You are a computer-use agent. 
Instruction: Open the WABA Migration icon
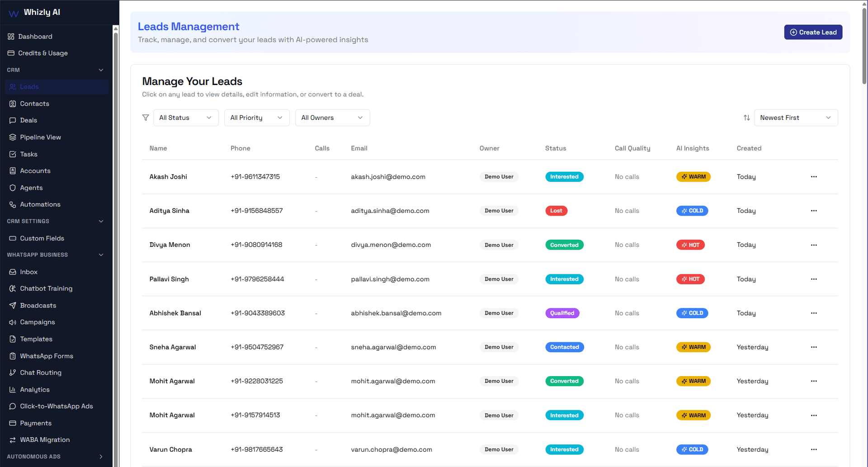[12, 439]
